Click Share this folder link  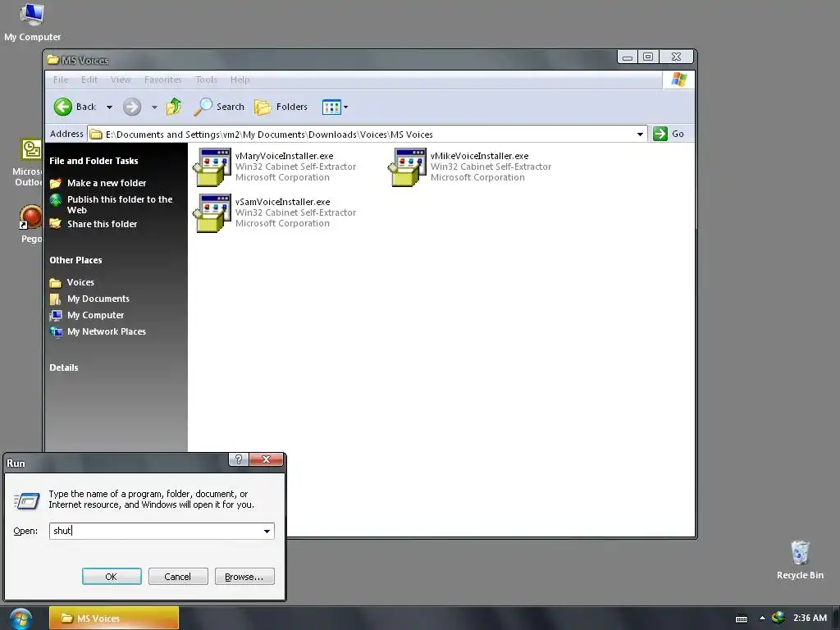[x=103, y=224]
